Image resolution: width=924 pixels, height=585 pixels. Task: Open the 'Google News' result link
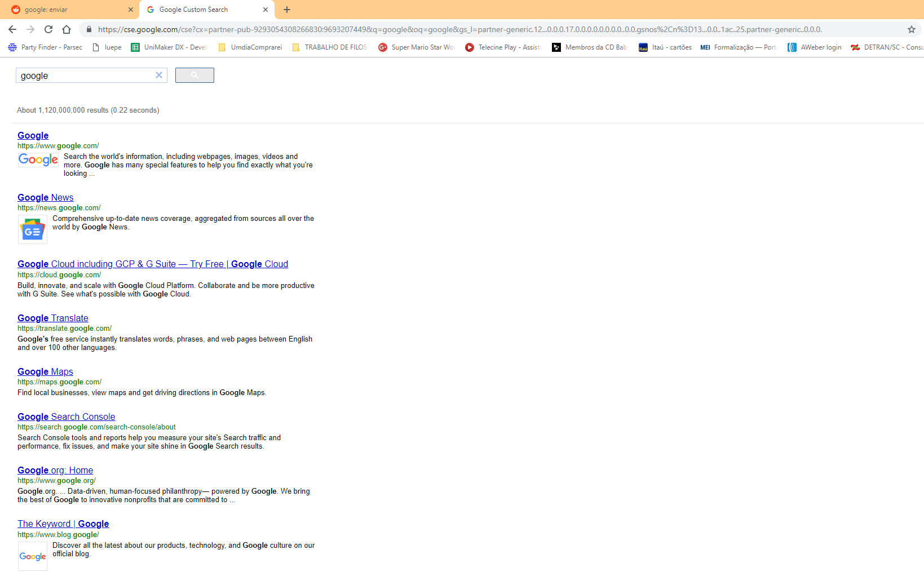pos(46,197)
